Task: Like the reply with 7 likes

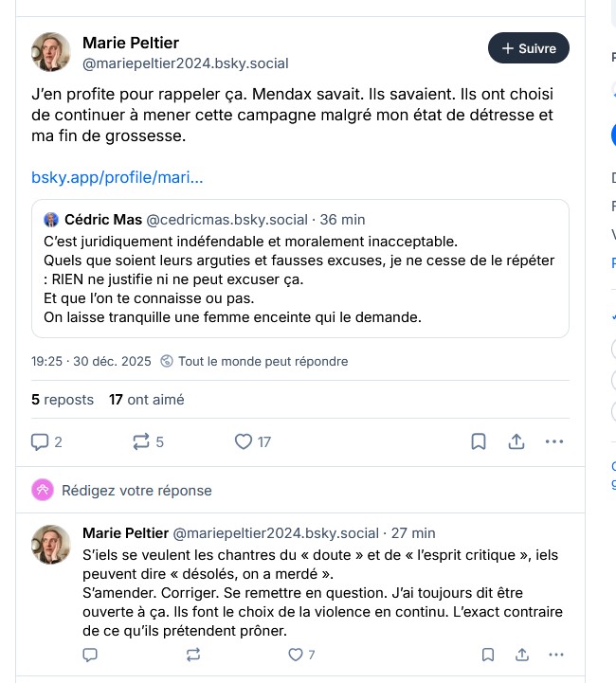Action: [296, 655]
